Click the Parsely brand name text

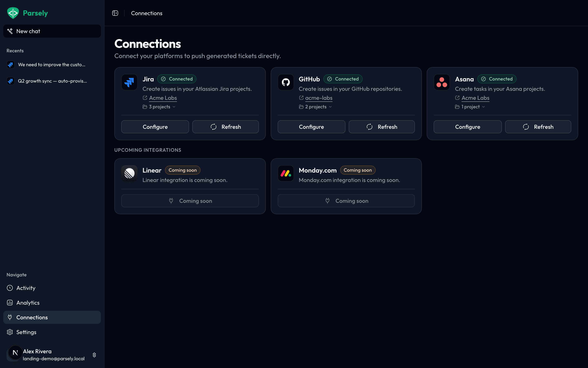tap(35, 13)
